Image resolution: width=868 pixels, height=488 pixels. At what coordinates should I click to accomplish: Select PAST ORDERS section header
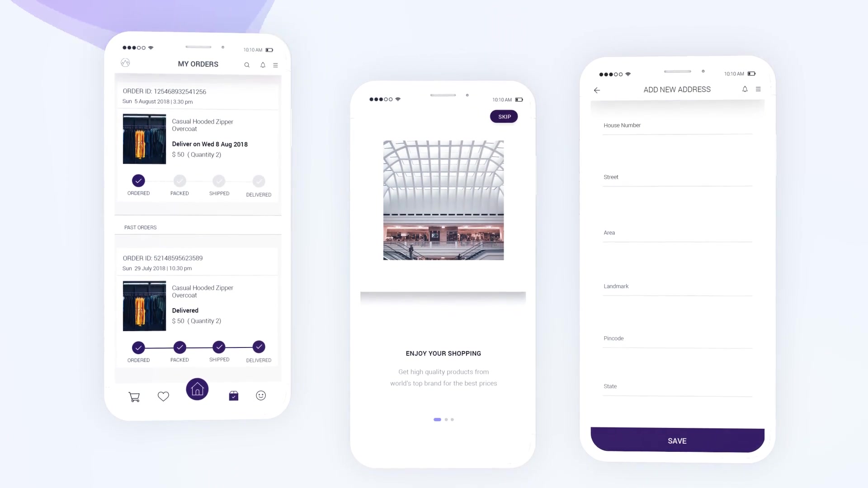[x=140, y=227]
